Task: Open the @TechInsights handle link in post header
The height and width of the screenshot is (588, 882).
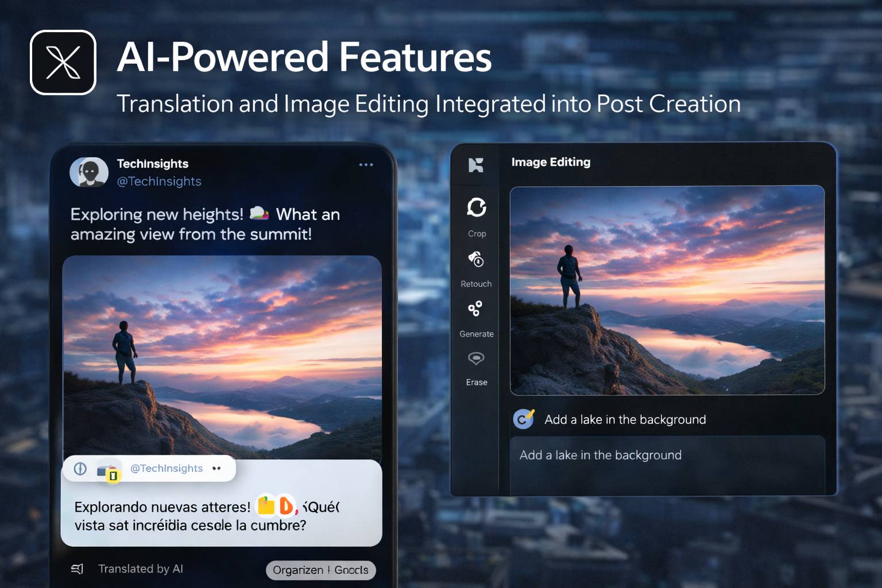Action: point(159,181)
